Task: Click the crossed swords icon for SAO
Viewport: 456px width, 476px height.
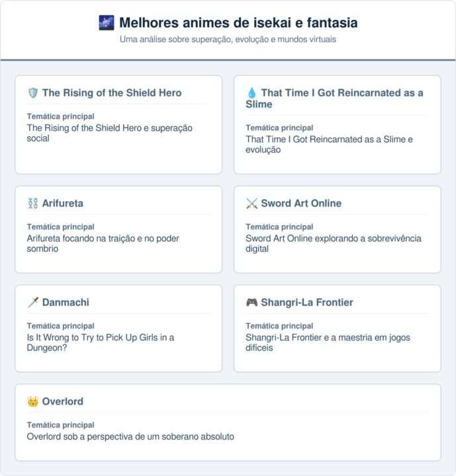Action: pyautogui.click(x=251, y=204)
